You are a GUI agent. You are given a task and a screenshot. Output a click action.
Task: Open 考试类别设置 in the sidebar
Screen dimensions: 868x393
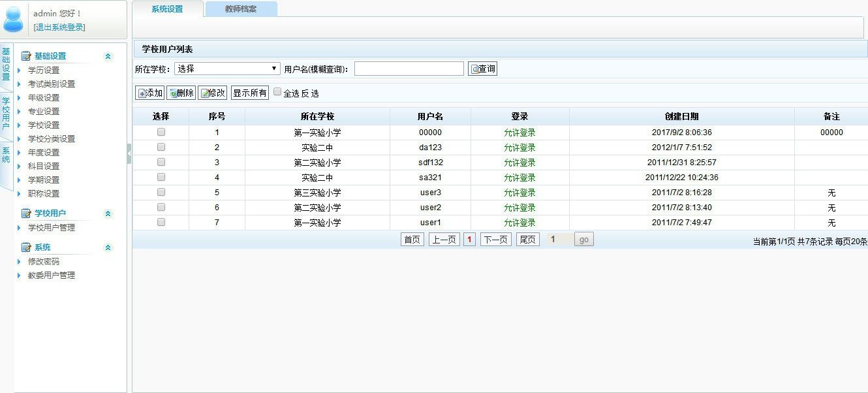(x=52, y=84)
